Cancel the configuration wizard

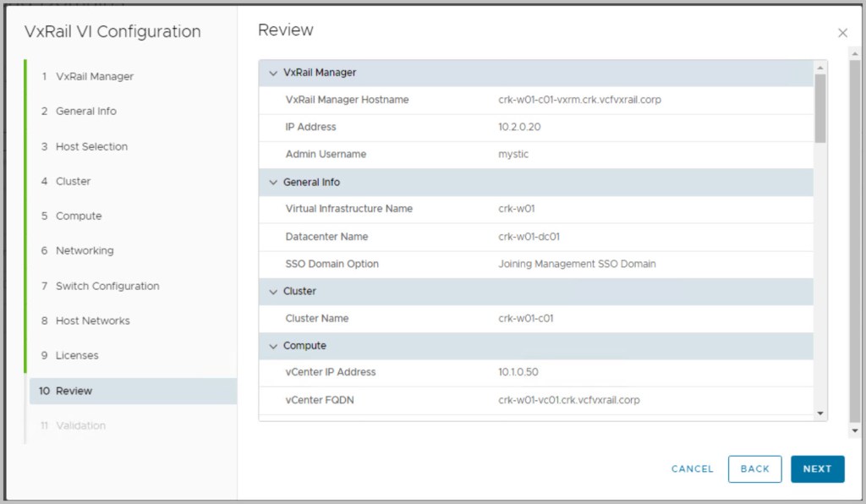tap(692, 469)
